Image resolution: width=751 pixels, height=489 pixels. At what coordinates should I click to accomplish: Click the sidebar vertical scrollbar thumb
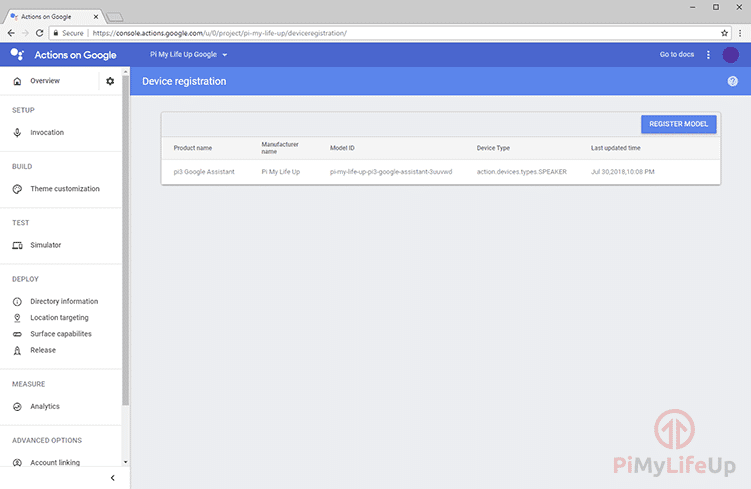point(125,239)
